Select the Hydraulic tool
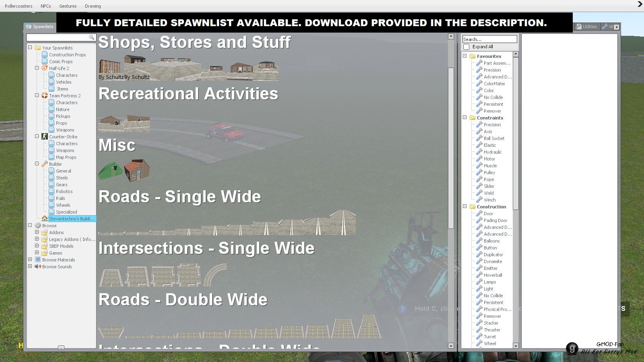 tap(493, 152)
